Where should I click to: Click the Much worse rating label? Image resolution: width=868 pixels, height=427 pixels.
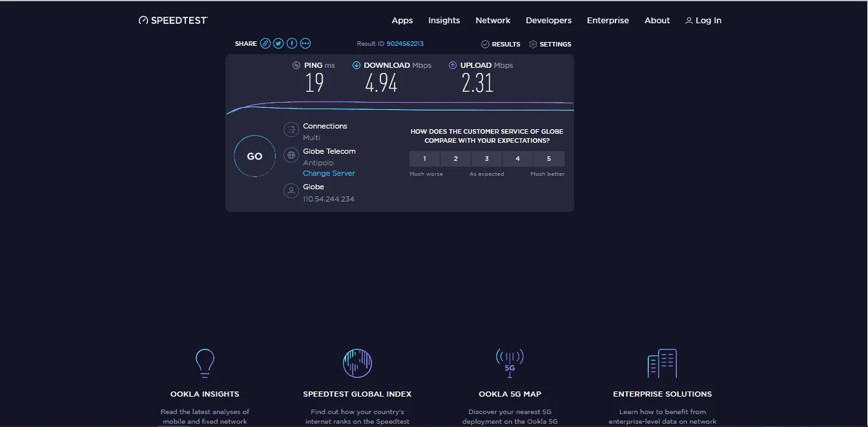pyautogui.click(x=426, y=174)
